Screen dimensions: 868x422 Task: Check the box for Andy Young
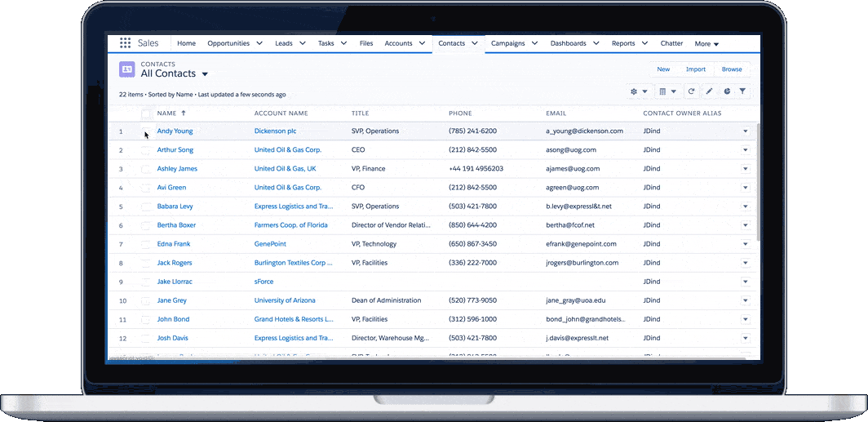145,131
